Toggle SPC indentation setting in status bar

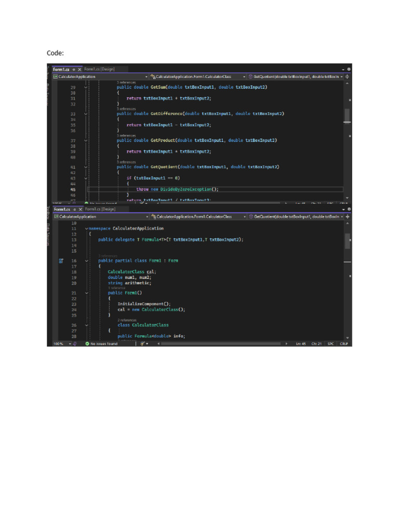click(x=331, y=343)
